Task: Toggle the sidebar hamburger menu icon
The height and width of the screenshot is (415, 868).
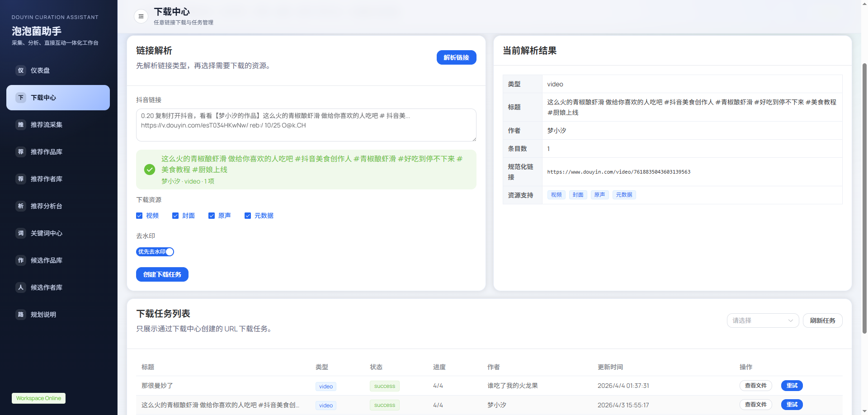Action: (141, 16)
